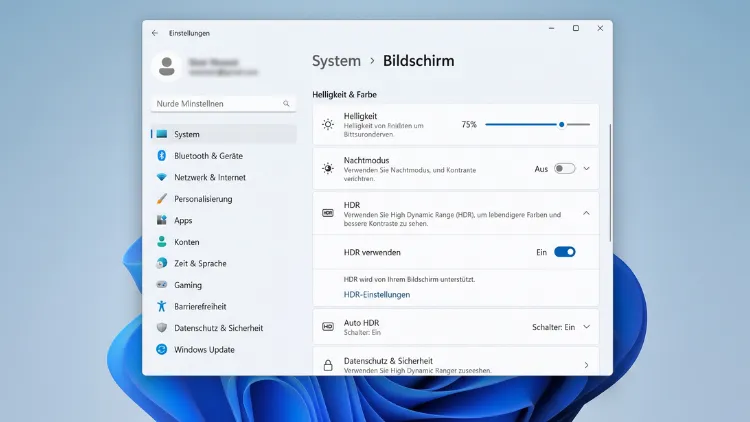The width and height of the screenshot is (750, 422).
Task: Open the HDR-Einstellungen link
Action: pos(376,295)
